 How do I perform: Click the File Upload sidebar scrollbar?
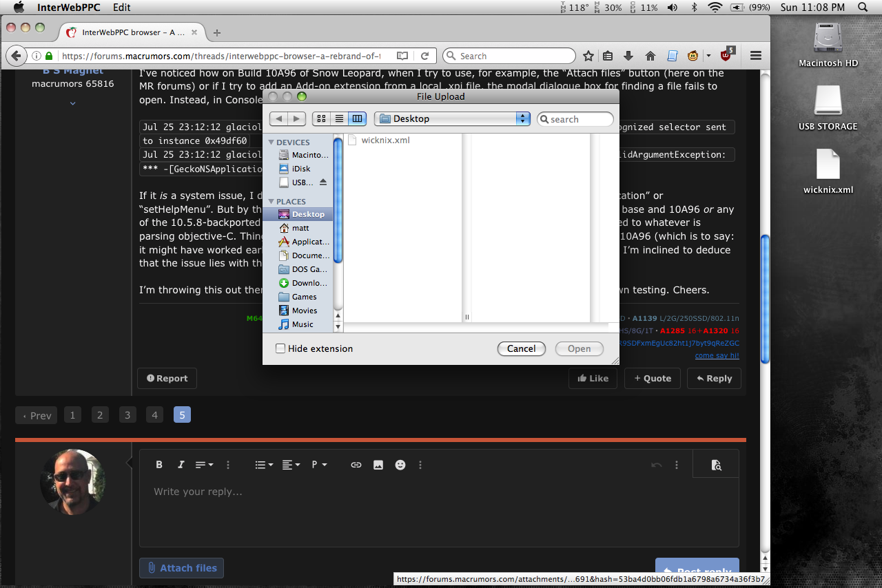pos(338,200)
